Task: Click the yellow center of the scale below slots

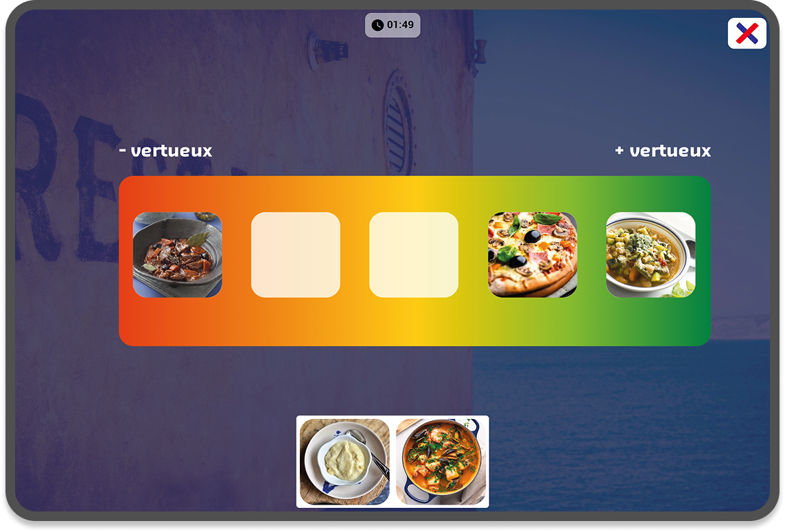Action: pyautogui.click(x=414, y=322)
